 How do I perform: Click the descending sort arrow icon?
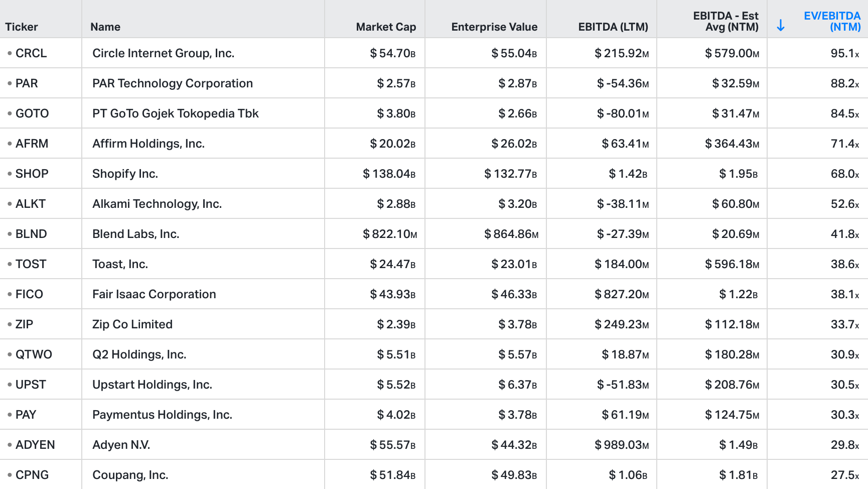pyautogui.click(x=781, y=25)
